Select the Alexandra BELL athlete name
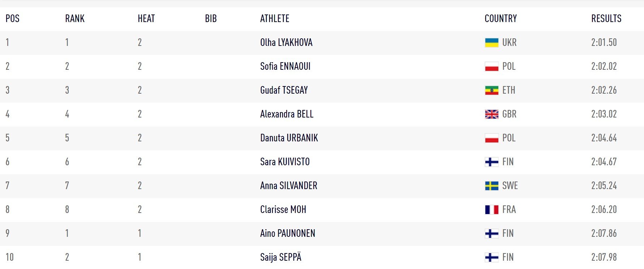Image resolution: width=644 pixels, height=269 pixels. click(x=287, y=114)
